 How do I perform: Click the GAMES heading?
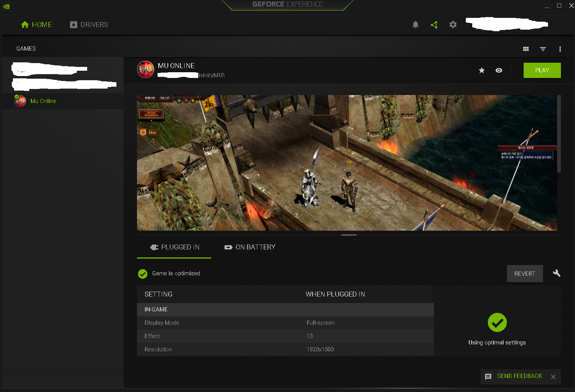pos(26,49)
